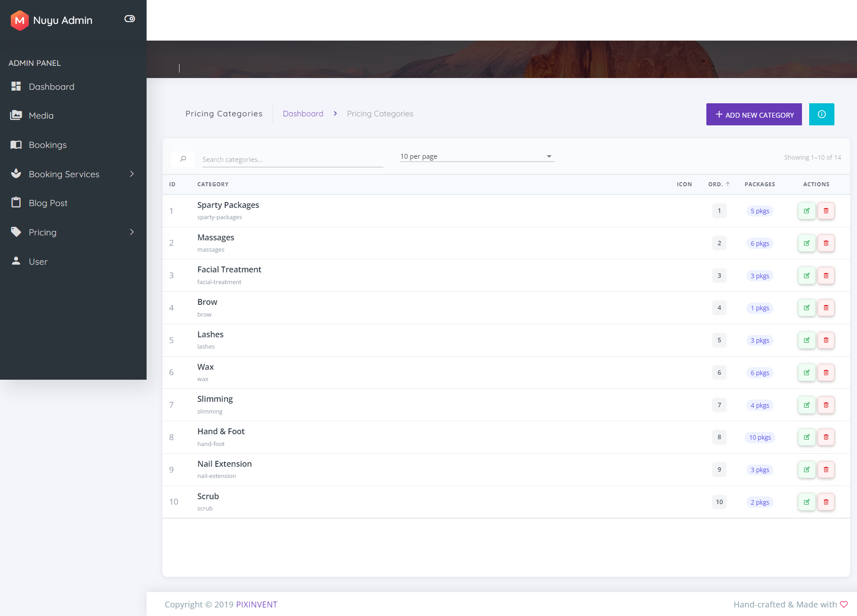The image size is (857, 616).
Task: Click the 1 pkgs badge for Brow
Action: [760, 308]
